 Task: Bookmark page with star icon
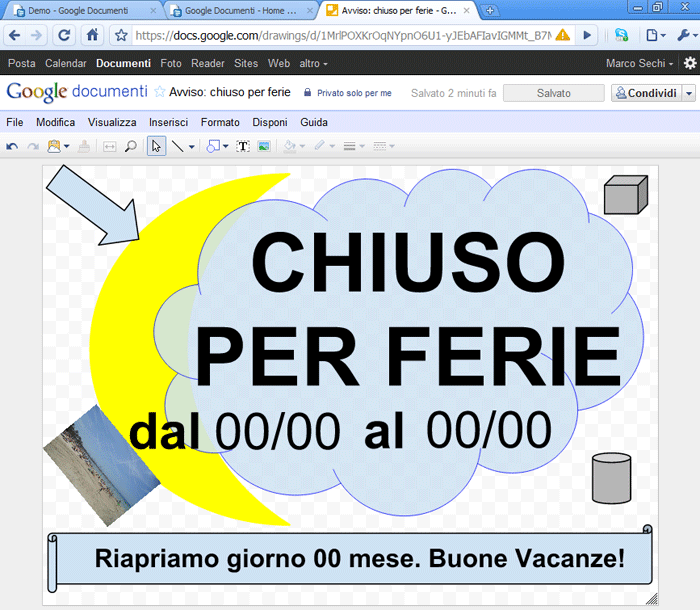pyautogui.click(x=121, y=35)
